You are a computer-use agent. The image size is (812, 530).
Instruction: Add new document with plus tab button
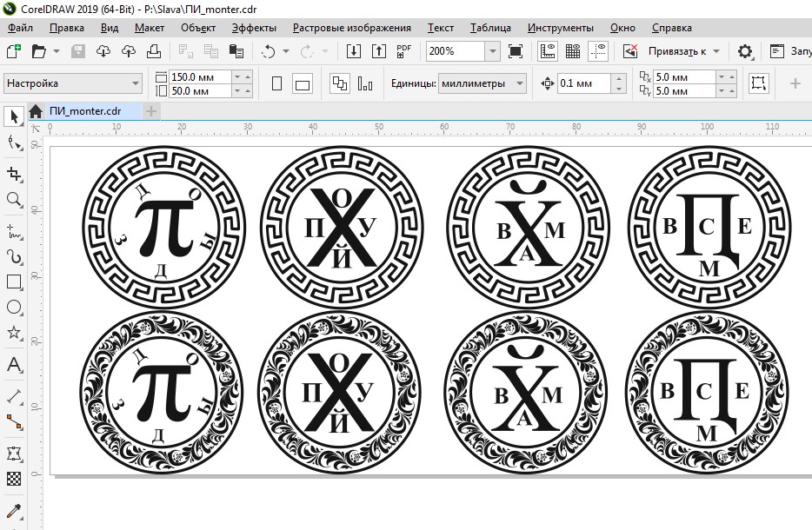pyautogui.click(x=151, y=111)
